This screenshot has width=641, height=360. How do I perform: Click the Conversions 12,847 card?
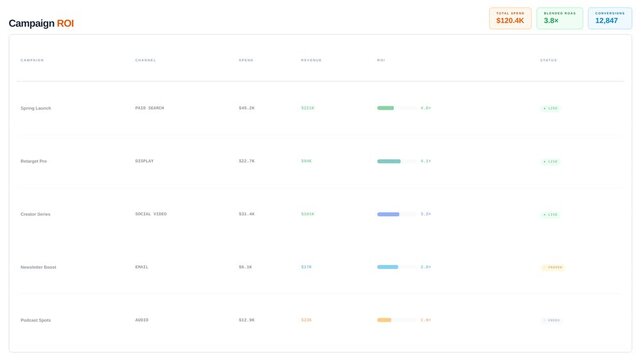pos(610,18)
